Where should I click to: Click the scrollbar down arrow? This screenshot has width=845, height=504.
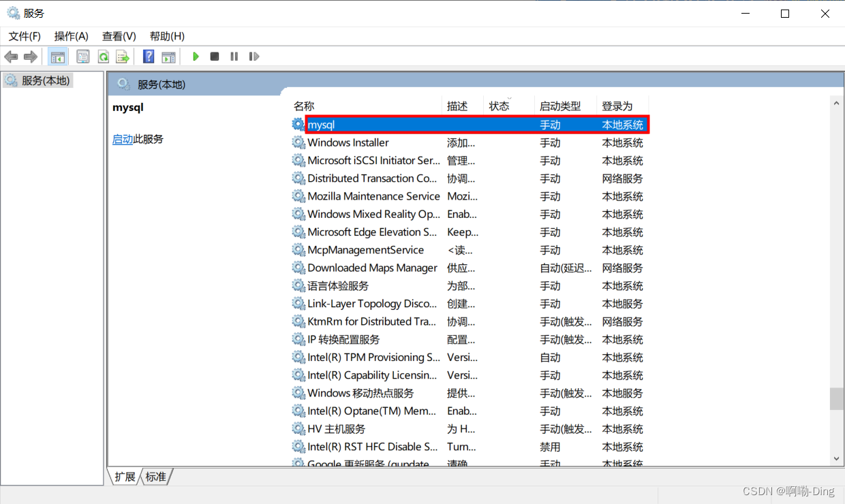836,458
